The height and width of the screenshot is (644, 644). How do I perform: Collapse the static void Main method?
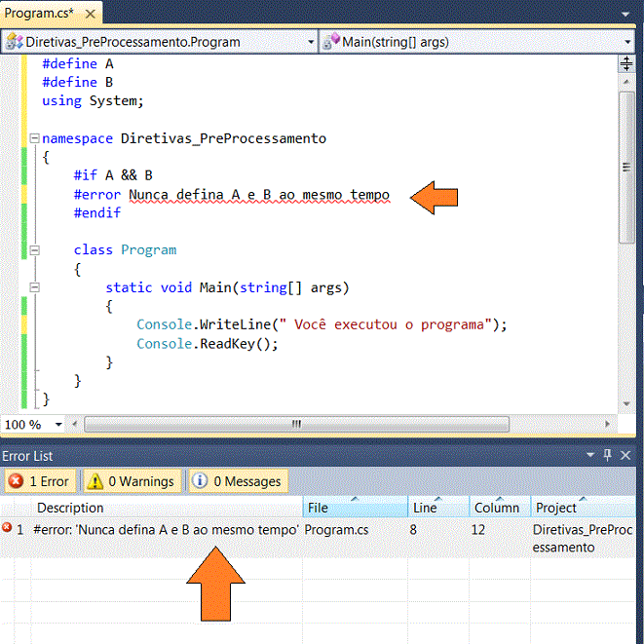point(35,287)
